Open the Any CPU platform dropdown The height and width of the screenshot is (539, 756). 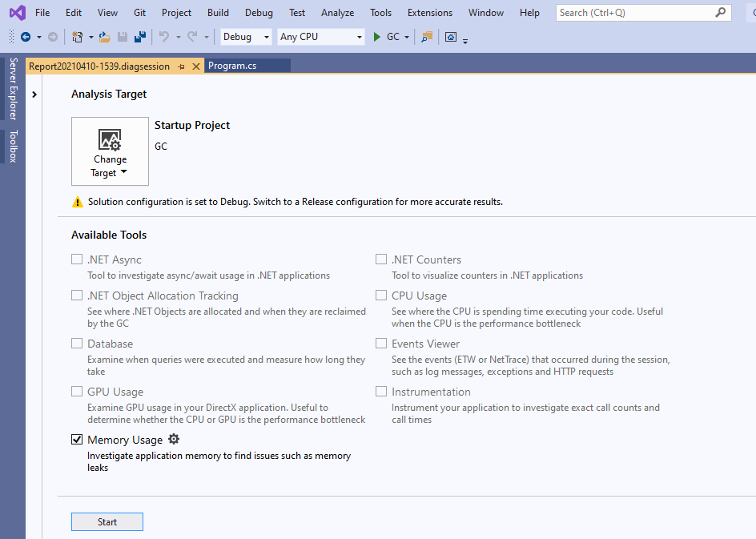tap(320, 37)
